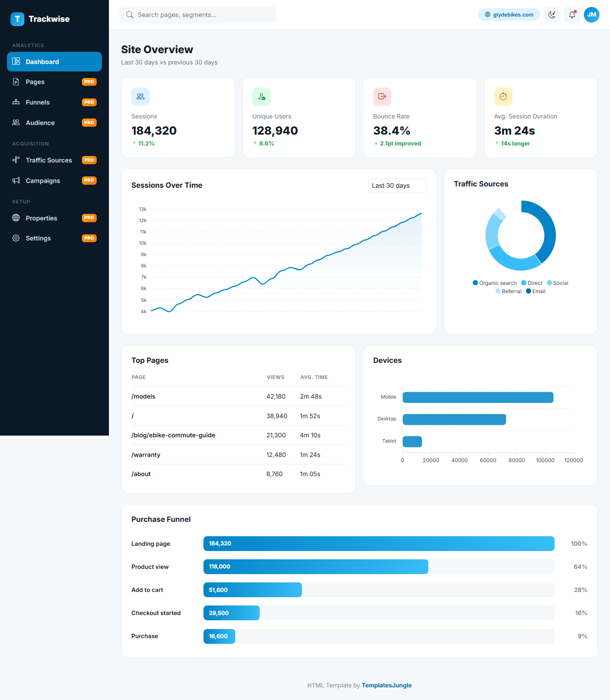This screenshot has height=700, width=610.
Task: Select the /blog/ebike-commute-guide row
Action: point(239,435)
